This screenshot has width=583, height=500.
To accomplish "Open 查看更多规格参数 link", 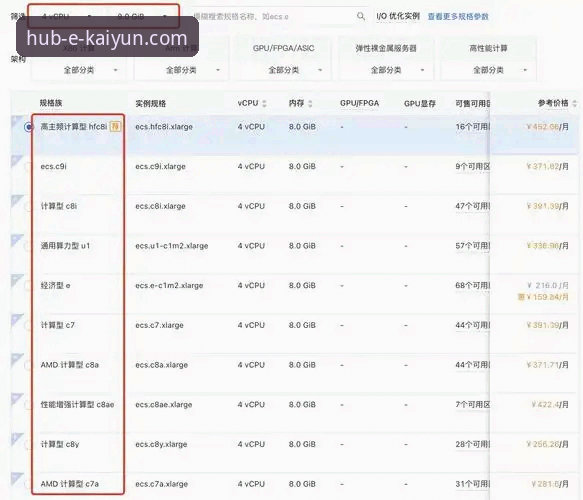I will click(458, 16).
